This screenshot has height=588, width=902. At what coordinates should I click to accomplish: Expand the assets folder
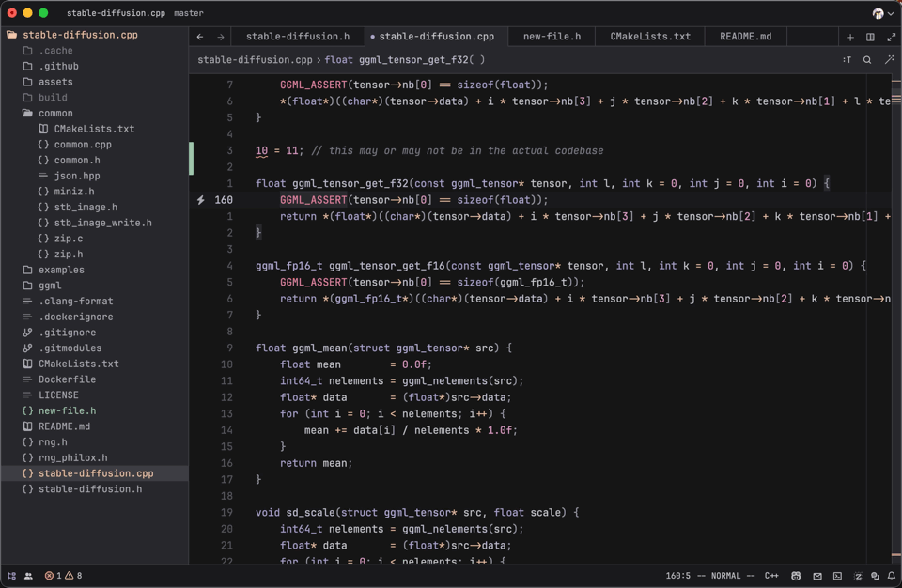pos(94,82)
